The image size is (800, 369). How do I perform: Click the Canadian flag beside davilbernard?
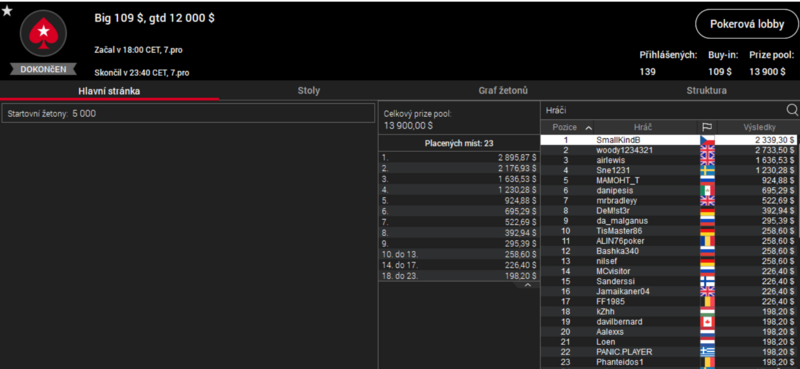(x=707, y=322)
